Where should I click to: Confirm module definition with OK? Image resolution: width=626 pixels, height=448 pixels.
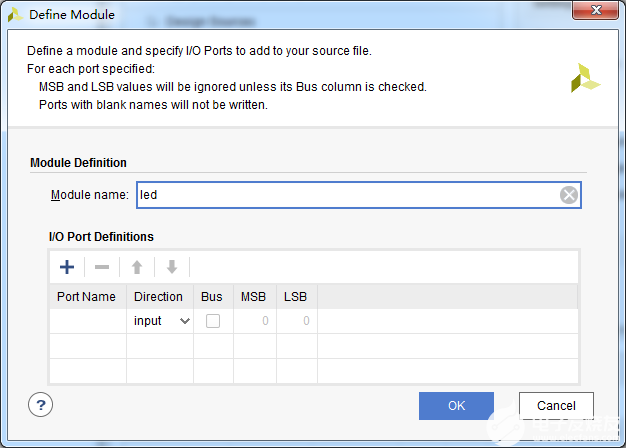tap(456, 405)
